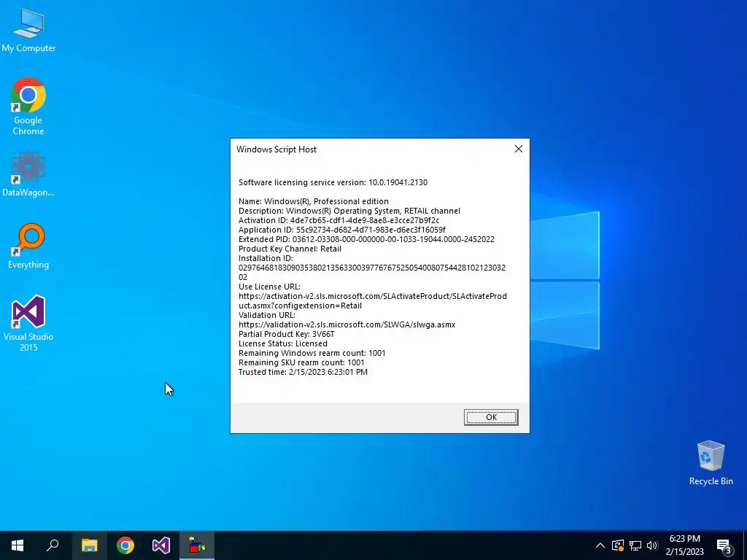
Task: Click the Software licensing service version line
Action: (x=333, y=182)
